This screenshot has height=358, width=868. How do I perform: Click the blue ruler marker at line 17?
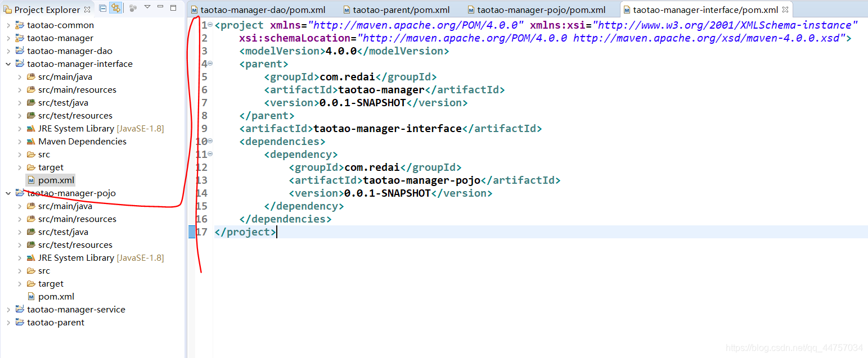point(192,232)
